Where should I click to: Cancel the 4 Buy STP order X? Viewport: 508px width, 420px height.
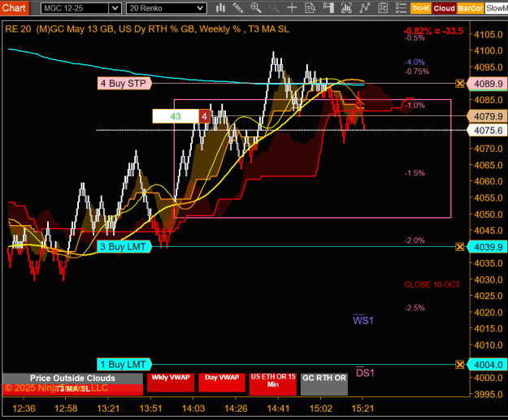pyautogui.click(x=459, y=84)
